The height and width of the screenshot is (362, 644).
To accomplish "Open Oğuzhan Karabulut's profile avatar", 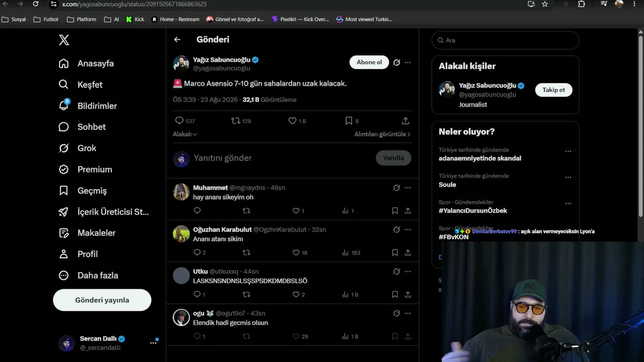I will 181,234.
